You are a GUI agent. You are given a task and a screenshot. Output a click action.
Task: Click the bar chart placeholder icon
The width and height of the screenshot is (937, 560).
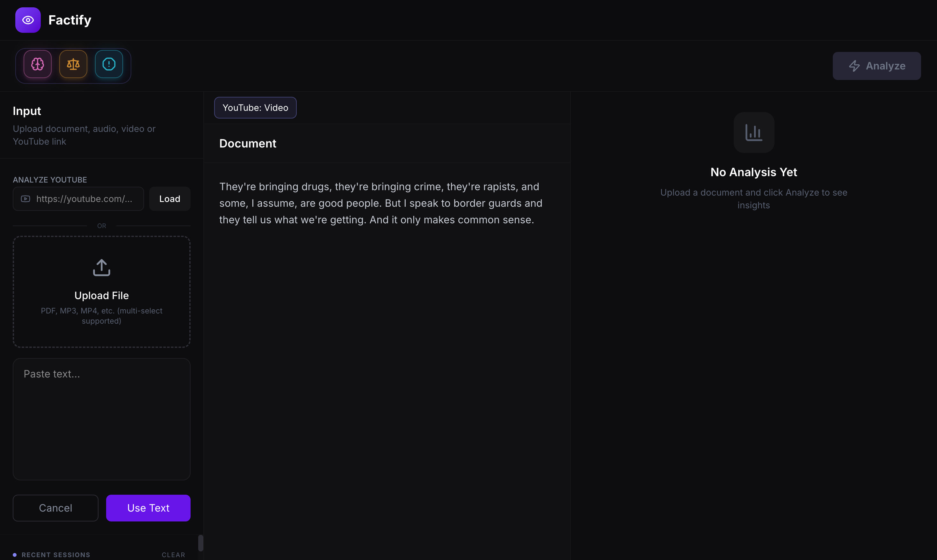[753, 133]
